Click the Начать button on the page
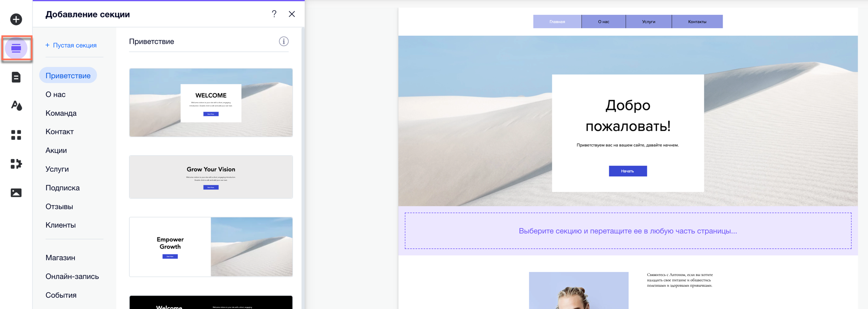 628,171
